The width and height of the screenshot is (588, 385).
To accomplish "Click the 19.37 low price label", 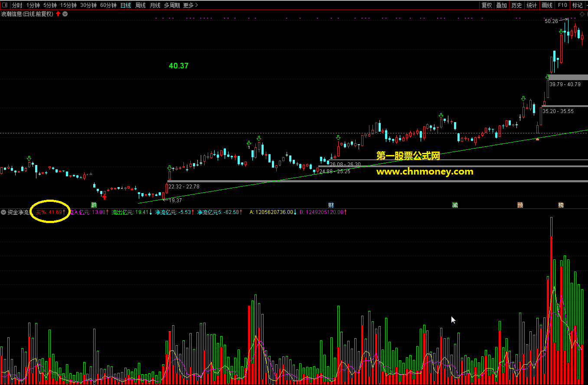I will [175, 200].
